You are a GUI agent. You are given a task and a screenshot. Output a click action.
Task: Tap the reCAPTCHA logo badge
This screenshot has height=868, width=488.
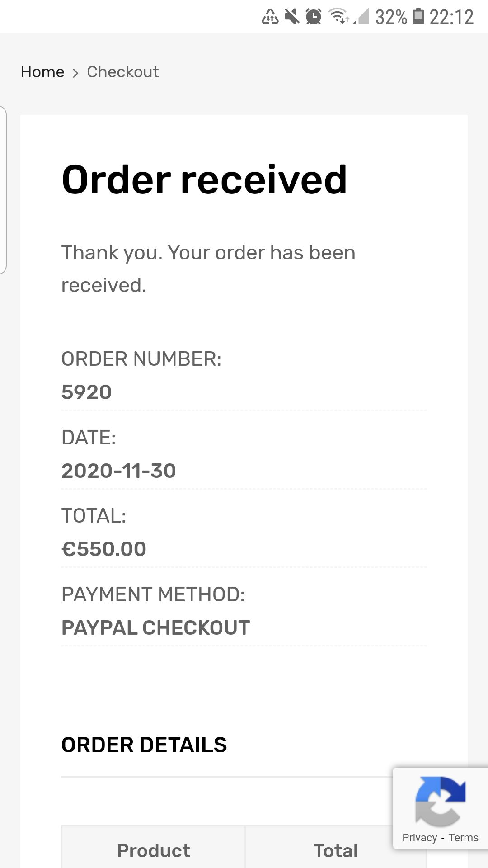[x=440, y=800]
